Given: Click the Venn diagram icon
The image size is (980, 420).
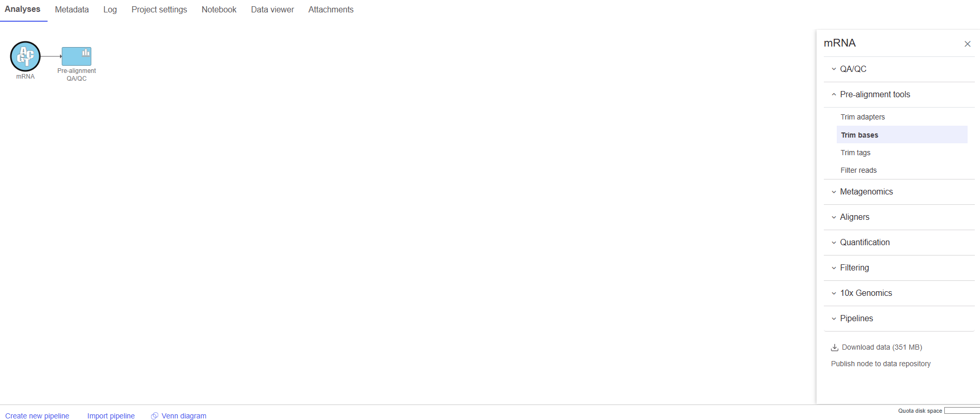Looking at the screenshot, I should point(154,416).
